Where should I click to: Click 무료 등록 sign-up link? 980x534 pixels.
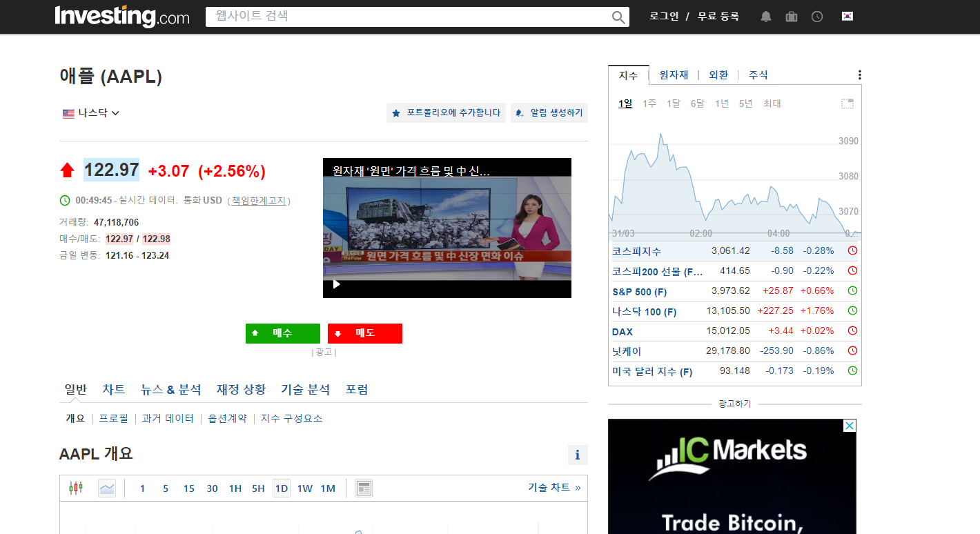(718, 16)
